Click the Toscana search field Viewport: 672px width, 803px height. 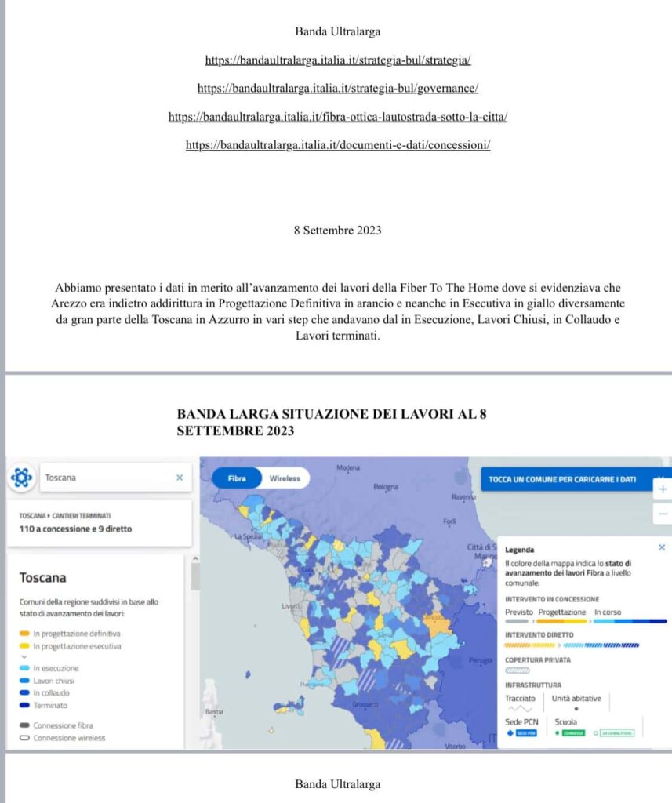pos(116,478)
